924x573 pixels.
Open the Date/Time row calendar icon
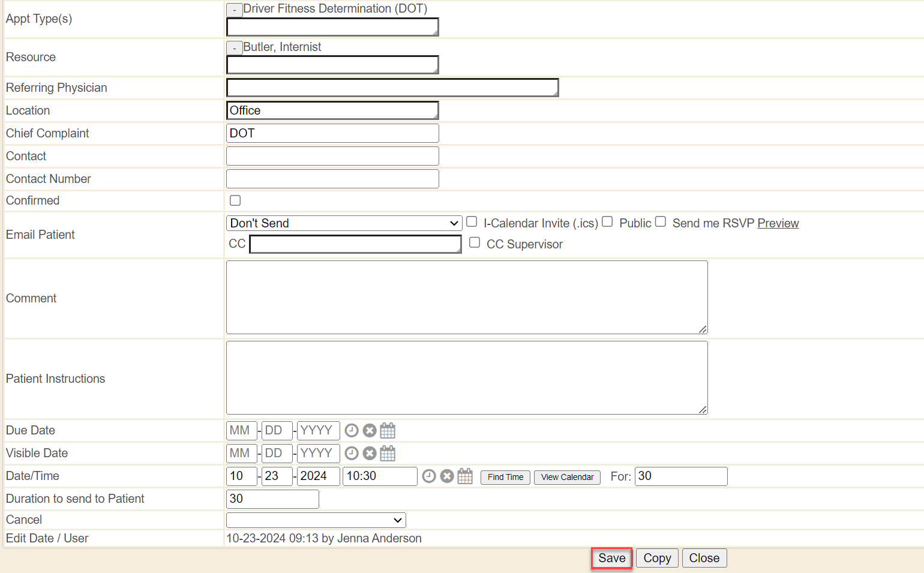(465, 476)
